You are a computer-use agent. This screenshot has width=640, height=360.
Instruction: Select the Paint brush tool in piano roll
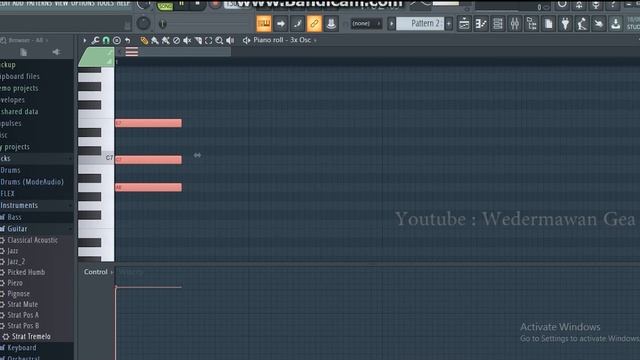click(155, 40)
